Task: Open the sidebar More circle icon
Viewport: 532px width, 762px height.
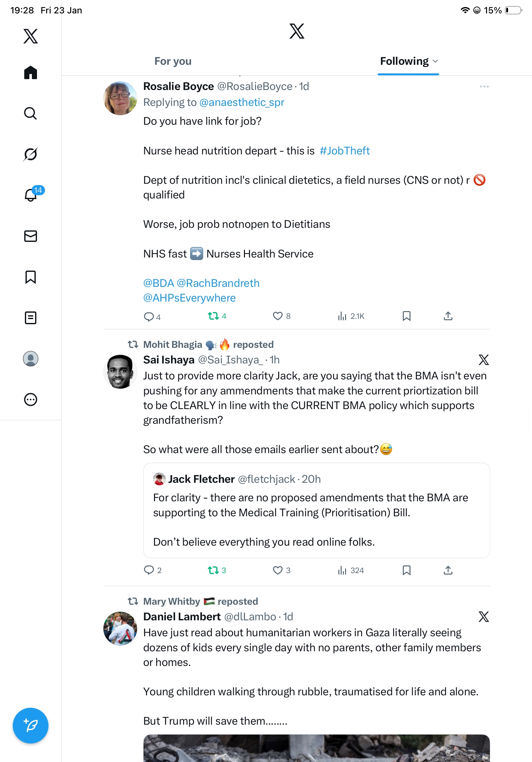Action: (31, 400)
